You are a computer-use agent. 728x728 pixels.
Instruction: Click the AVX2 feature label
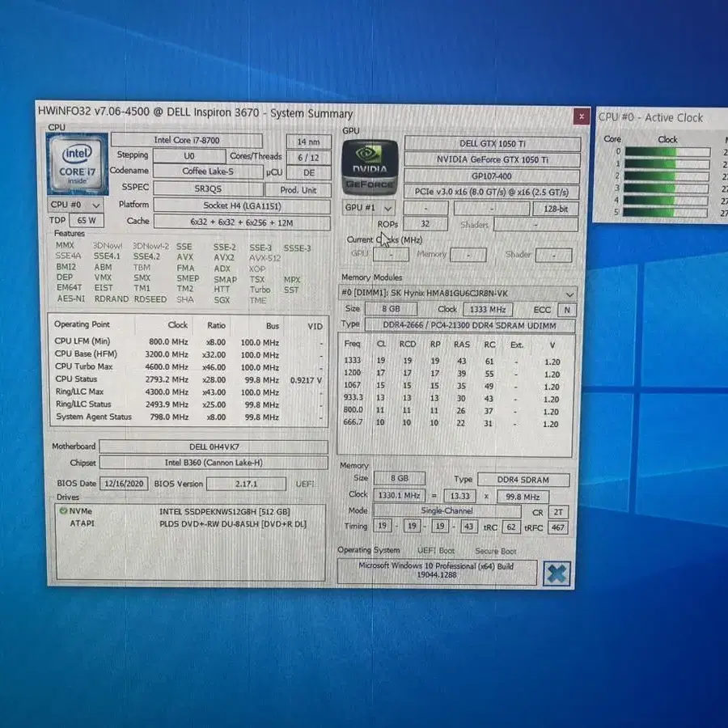coord(224,258)
